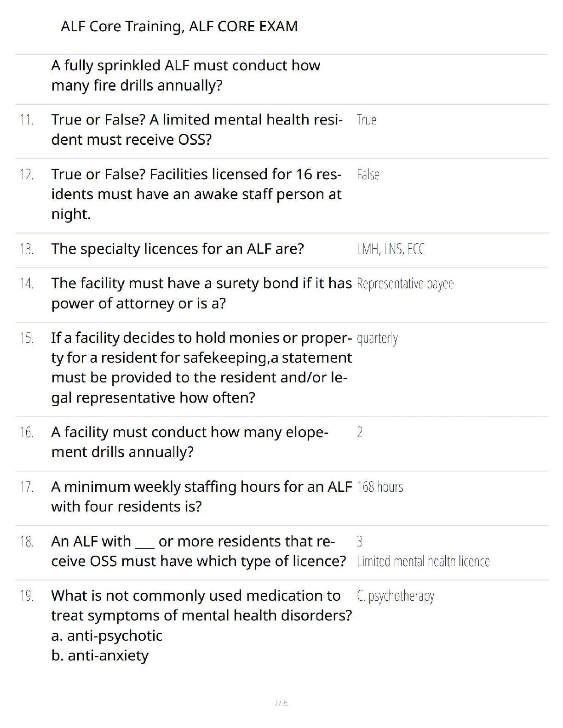Click the "Representative payee" answer
Screen dimensions: 563x728
[405, 284]
